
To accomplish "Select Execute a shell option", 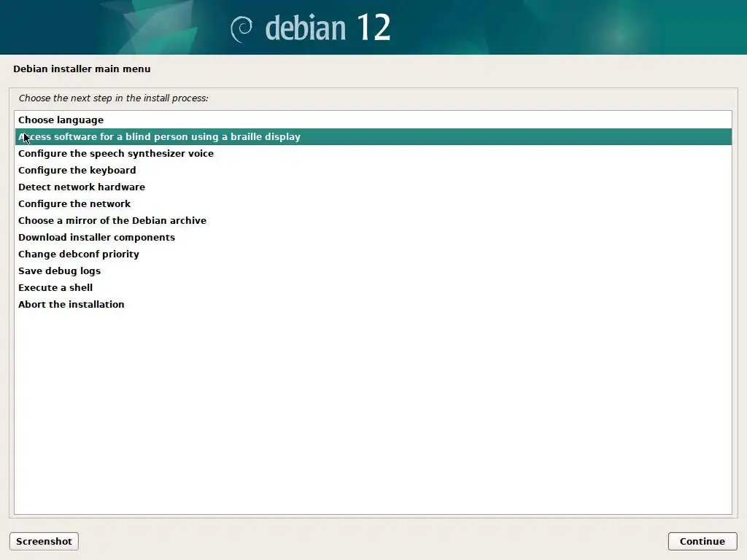I will click(373, 287).
